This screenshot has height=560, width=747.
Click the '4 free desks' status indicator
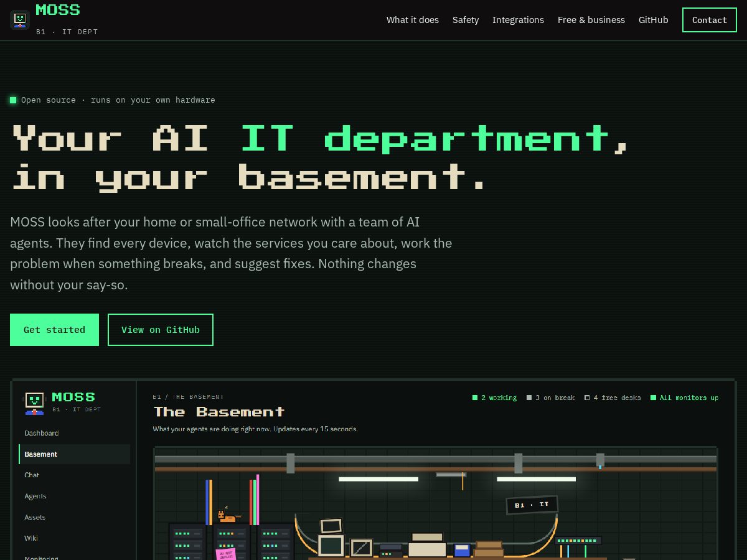pos(613,398)
